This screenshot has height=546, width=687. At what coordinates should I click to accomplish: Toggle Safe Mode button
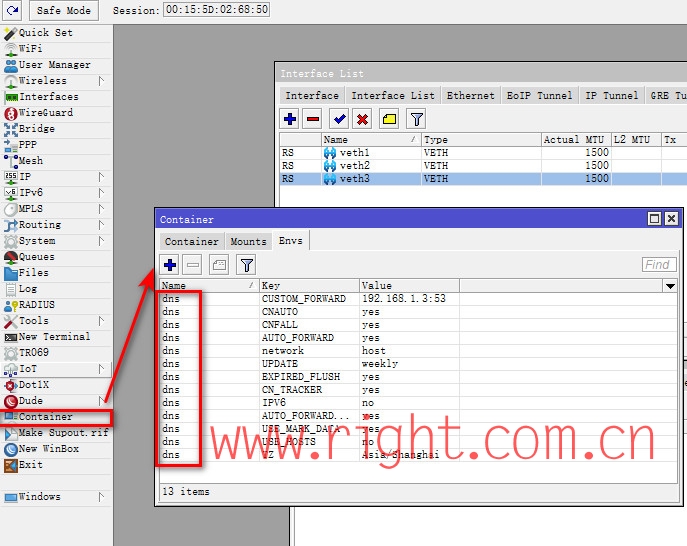click(64, 10)
